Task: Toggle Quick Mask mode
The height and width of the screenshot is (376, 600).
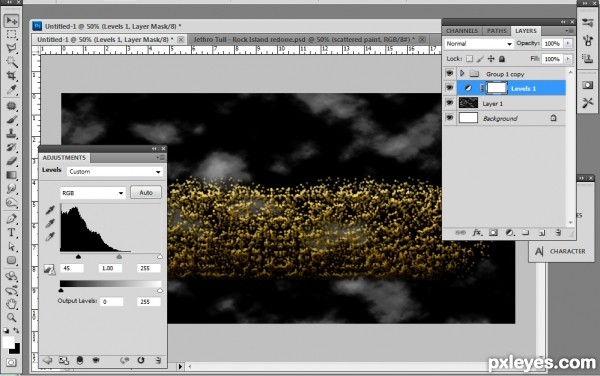Action: (11, 362)
